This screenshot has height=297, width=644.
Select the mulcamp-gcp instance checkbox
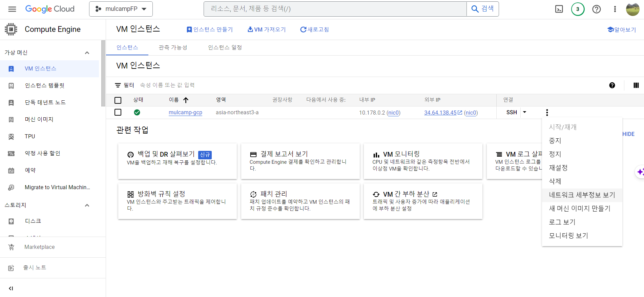(118, 112)
